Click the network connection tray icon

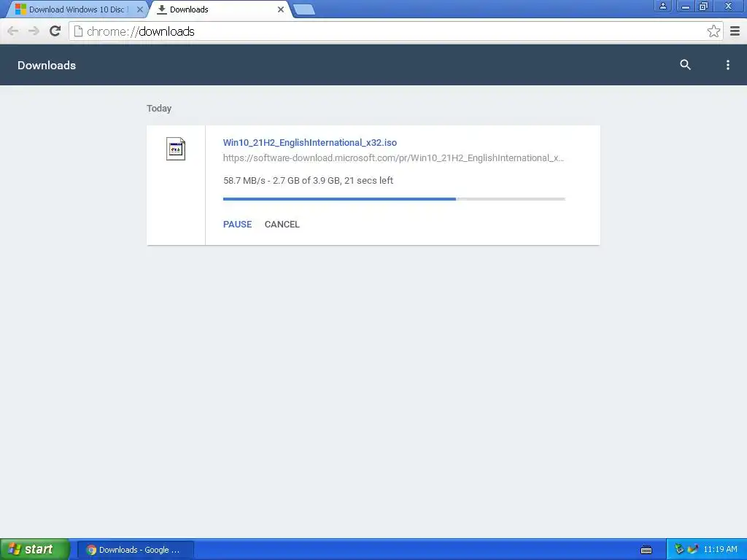point(679,549)
